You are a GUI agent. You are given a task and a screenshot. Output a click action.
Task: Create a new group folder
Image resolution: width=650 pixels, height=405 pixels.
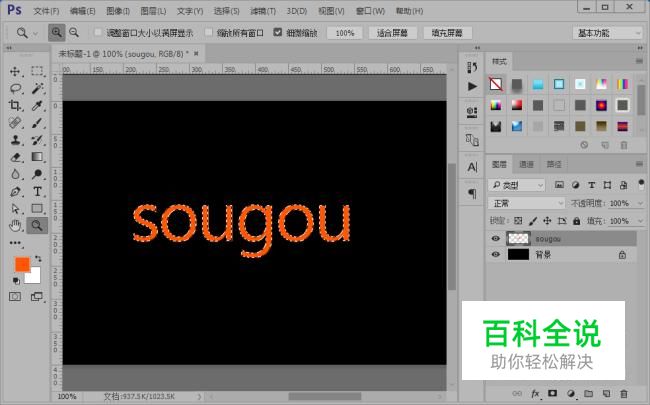[588, 393]
